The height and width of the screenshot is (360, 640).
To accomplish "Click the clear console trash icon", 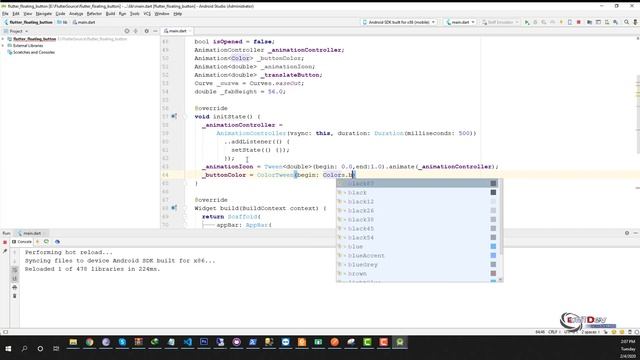I will [x=15, y=296].
